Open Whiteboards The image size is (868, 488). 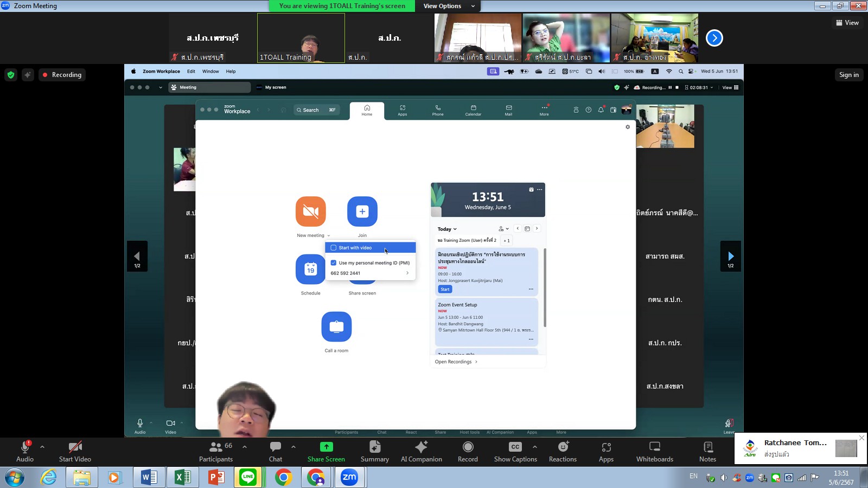tap(655, 451)
